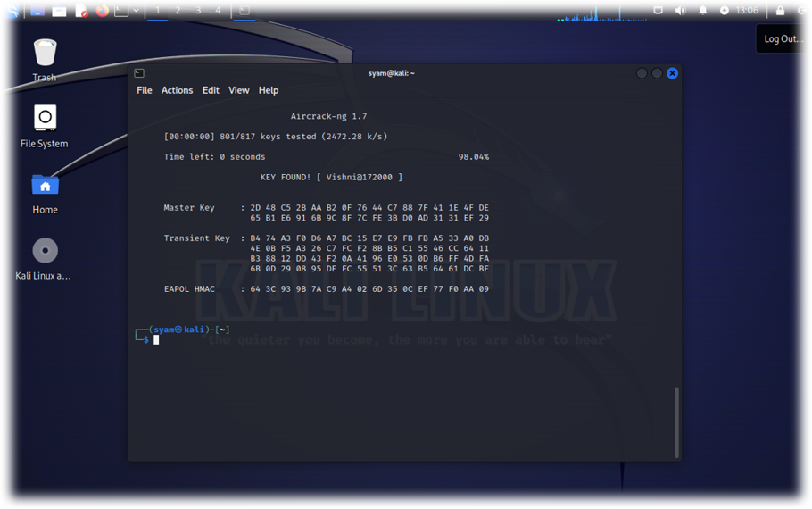
Task: Open the Actions menu in terminal
Action: 177,90
